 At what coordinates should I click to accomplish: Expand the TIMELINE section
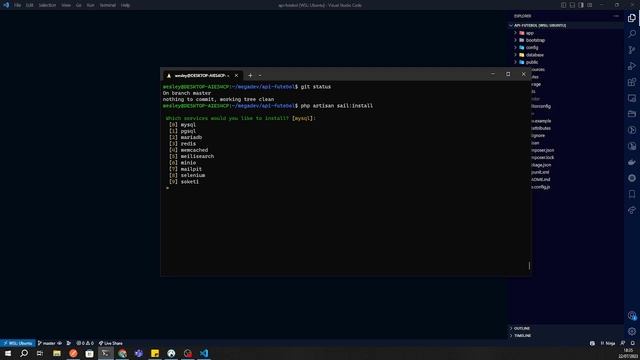[522, 336]
